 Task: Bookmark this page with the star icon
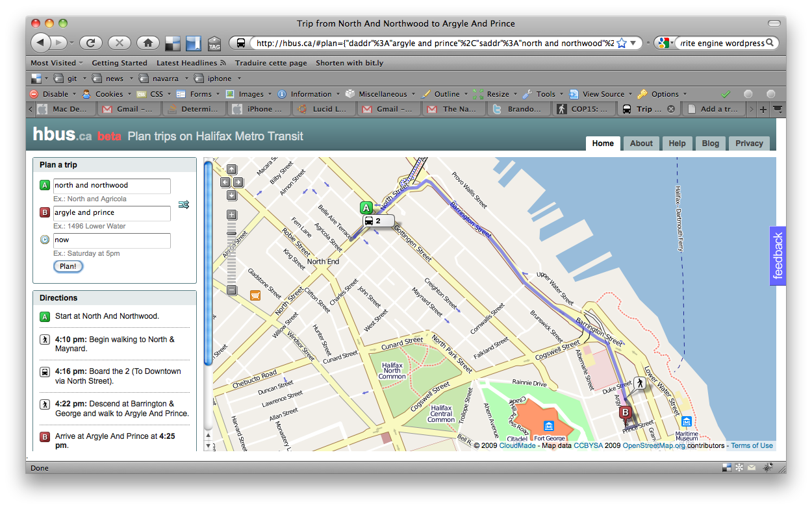click(x=621, y=43)
